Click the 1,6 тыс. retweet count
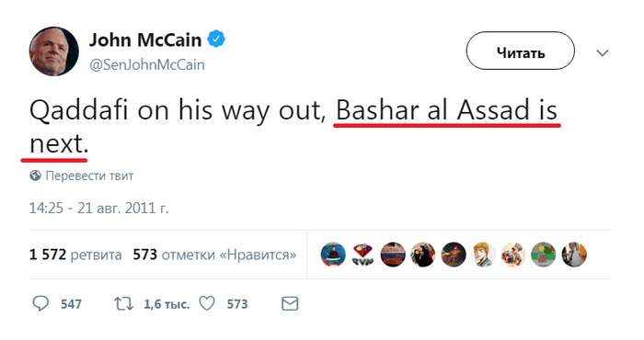644x340 pixels. pos(167,304)
